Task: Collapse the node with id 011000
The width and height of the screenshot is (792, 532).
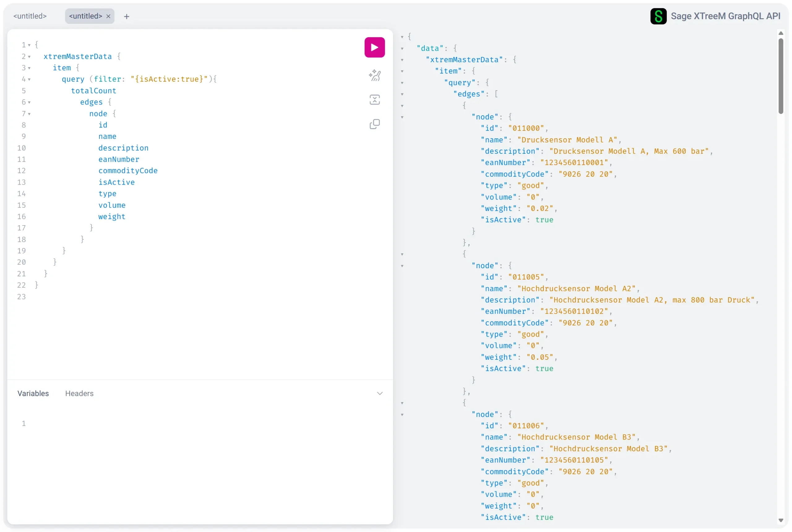Action: [x=402, y=117]
